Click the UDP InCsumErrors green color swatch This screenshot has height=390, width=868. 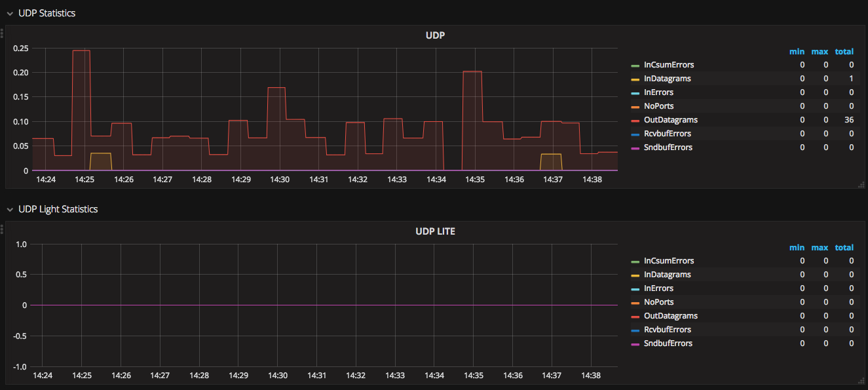coord(635,66)
